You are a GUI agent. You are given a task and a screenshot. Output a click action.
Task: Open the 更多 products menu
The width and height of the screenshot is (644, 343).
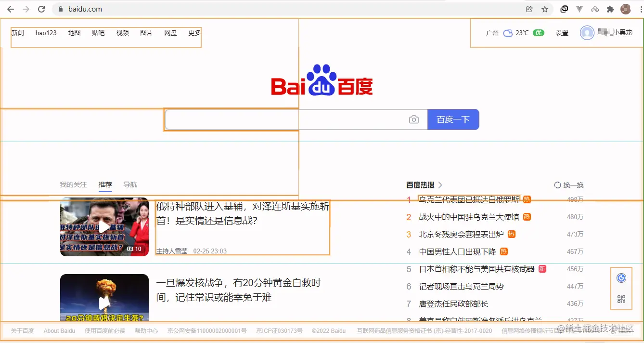pyautogui.click(x=194, y=33)
